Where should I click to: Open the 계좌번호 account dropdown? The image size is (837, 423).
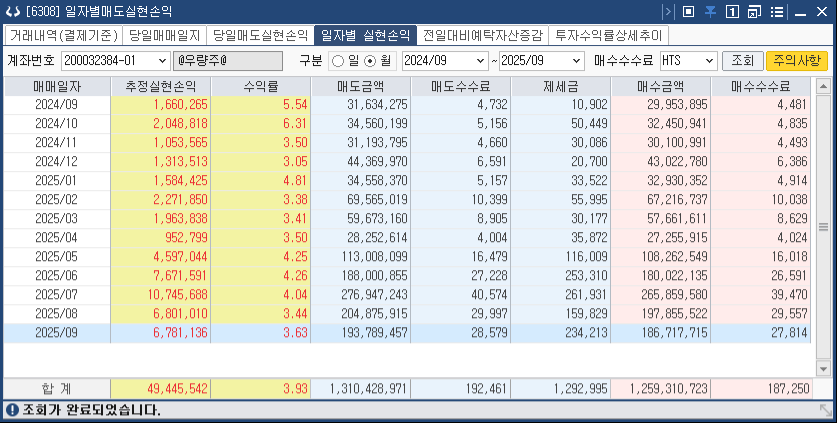[x=163, y=61]
